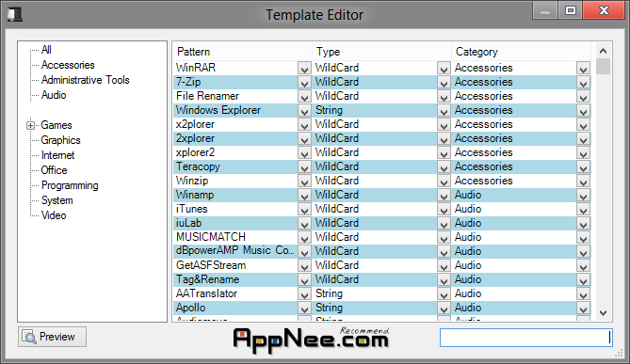Screen dimensions: 630x364
Task: Expand the Games tree node
Action: click(x=30, y=125)
